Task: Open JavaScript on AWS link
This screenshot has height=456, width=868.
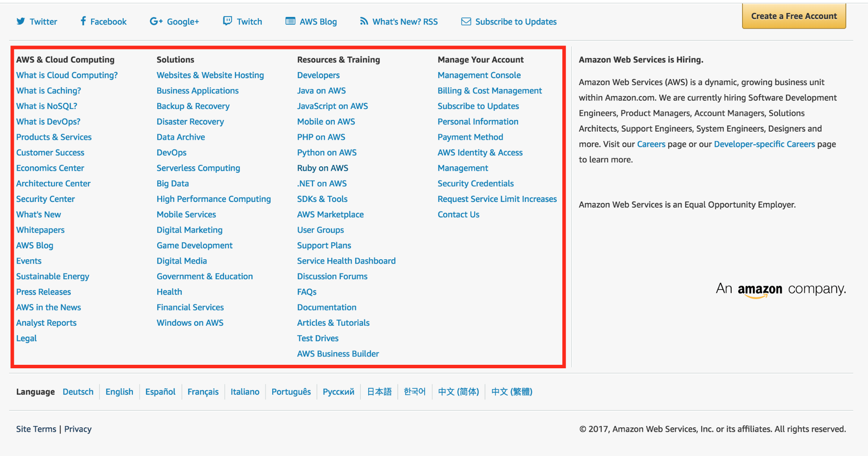Action: [x=333, y=106]
